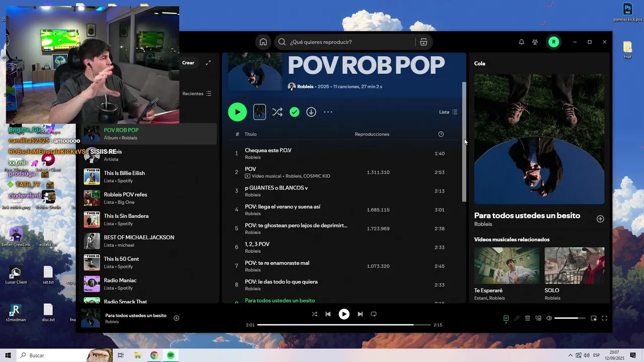The image size is (644, 362).
Task: Download the album with the arrow icon
Action: tap(311, 112)
